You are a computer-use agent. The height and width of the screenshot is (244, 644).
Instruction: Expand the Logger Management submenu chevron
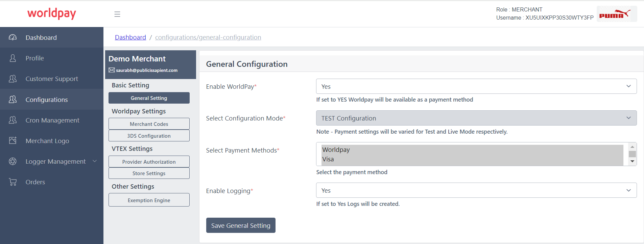coord(95,161)
